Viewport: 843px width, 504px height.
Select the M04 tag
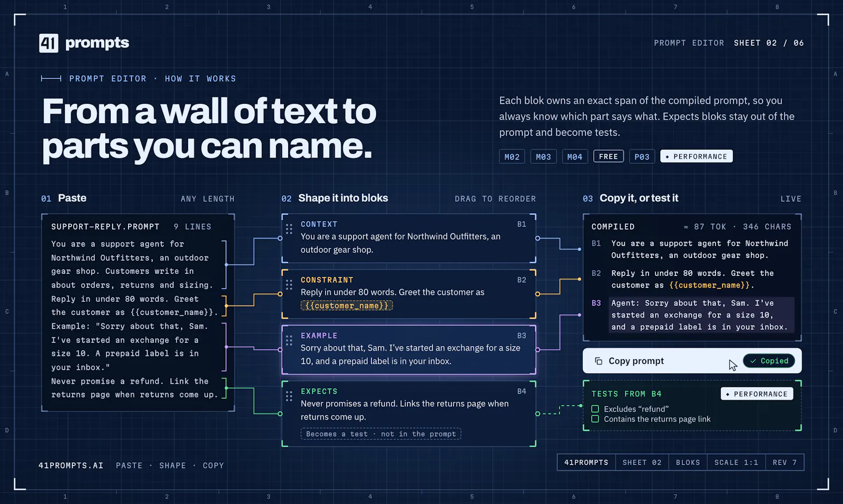click(575, 156)
